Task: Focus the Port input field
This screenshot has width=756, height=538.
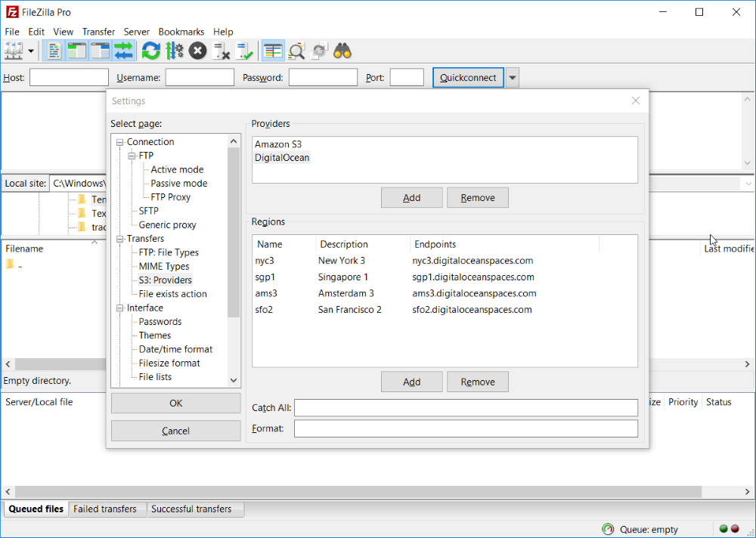Action: coord(407,78)
